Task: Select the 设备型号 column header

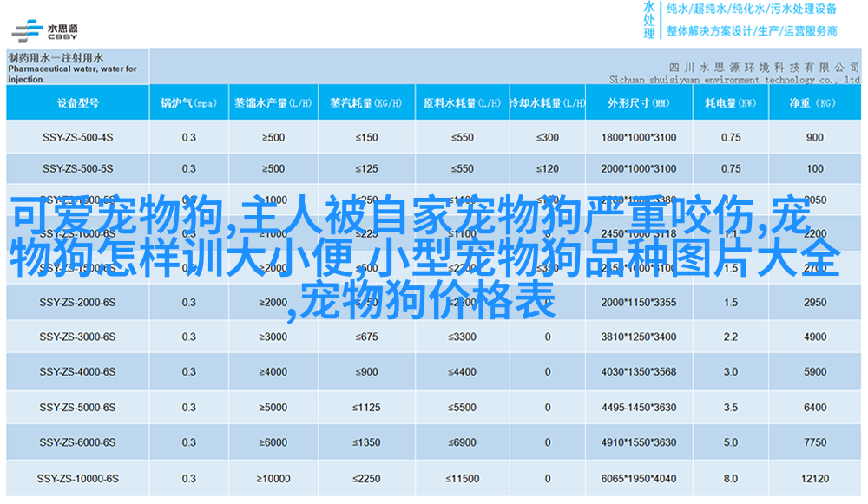Action: pyautogui.click(x=78, y=103)
